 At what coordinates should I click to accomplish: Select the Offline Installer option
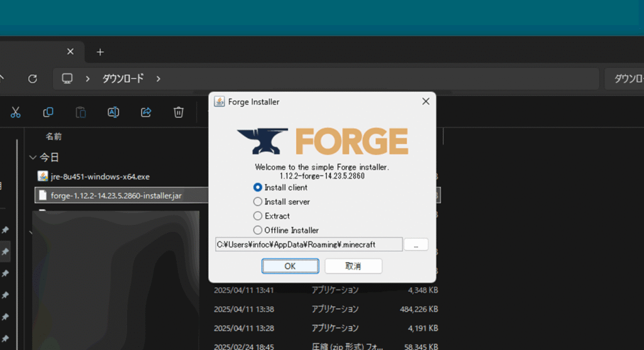click(x=257, y=230)
